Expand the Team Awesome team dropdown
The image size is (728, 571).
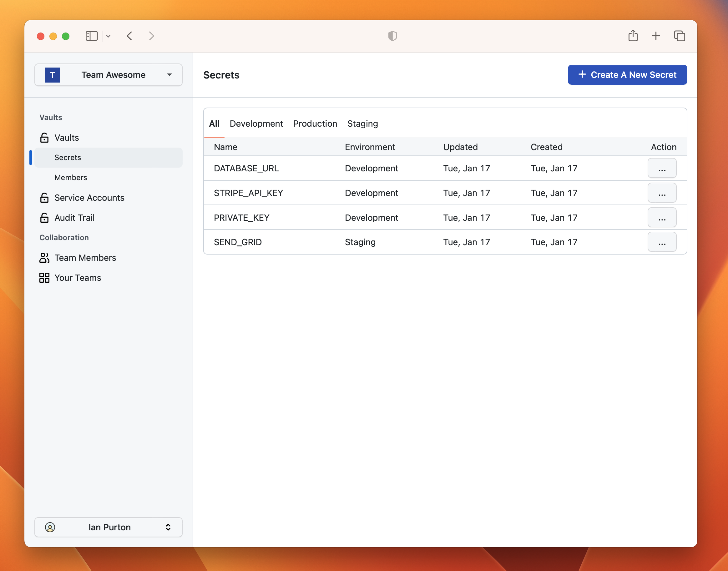click(169, 74)
